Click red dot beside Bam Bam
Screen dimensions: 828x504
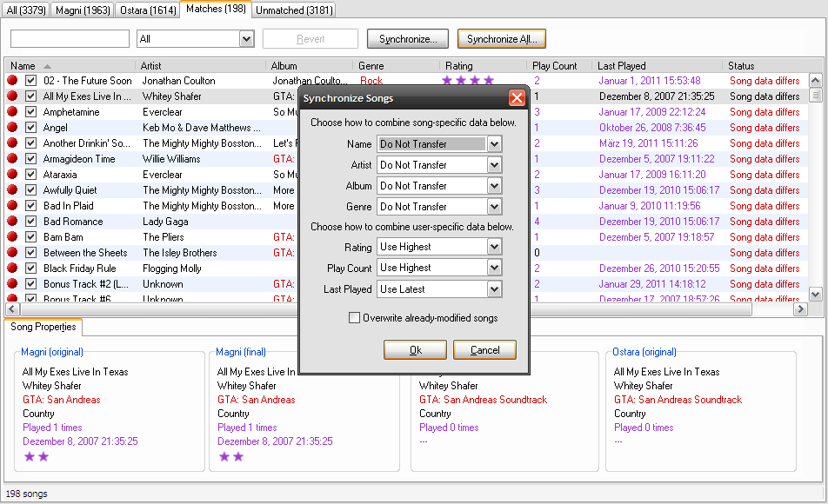point(12,237)
